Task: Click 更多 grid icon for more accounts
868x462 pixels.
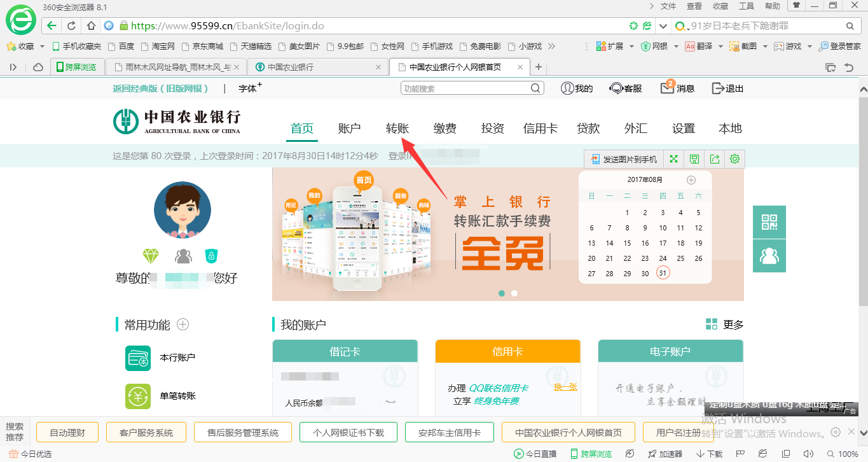Action: 712,325
